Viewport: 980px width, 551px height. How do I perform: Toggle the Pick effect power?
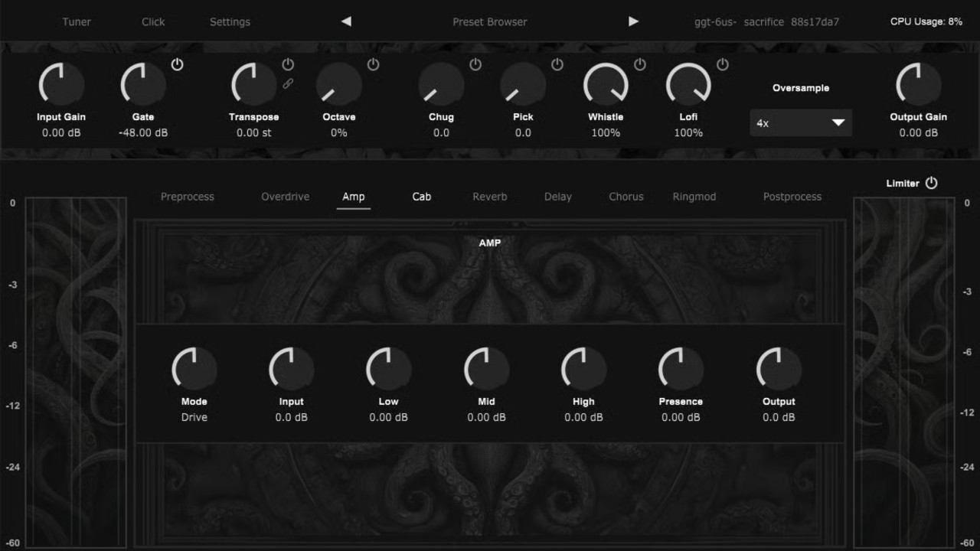tap(557, 65)
